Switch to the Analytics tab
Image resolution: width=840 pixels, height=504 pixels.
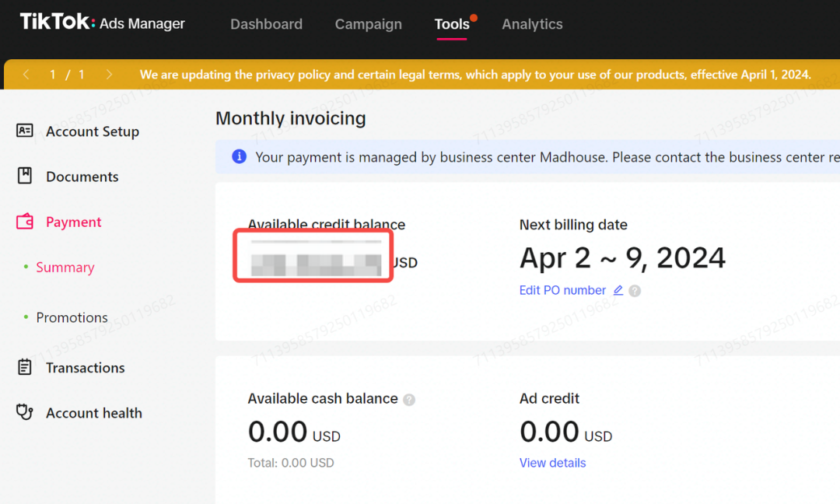[532, 24]
